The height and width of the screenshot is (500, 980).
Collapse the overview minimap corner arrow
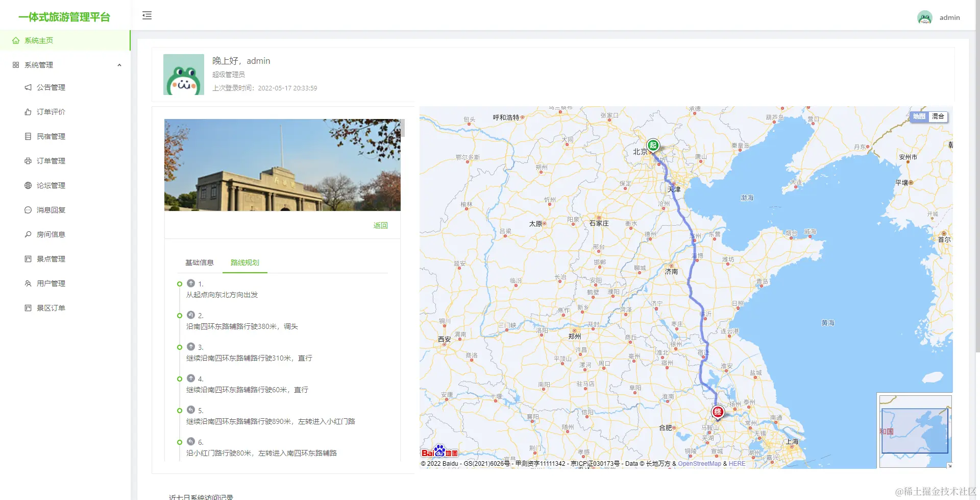(x=949, y=465)
